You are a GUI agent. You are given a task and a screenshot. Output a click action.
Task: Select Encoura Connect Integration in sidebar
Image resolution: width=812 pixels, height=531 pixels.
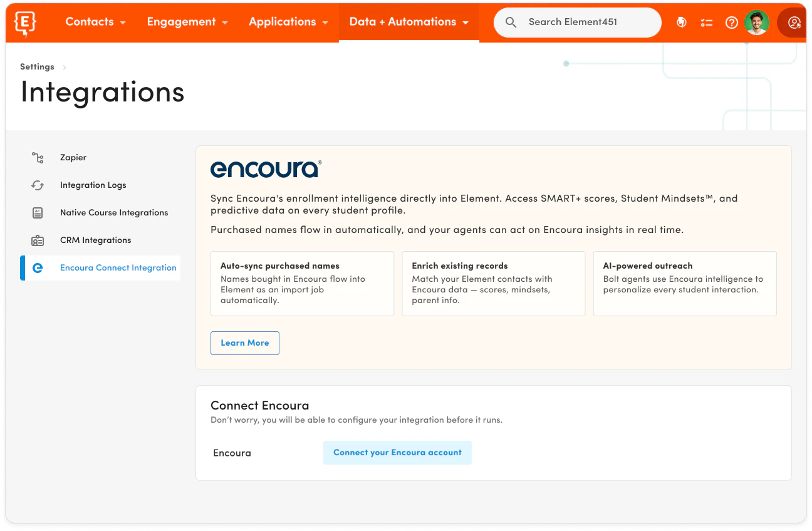click(x=100, y=268)
